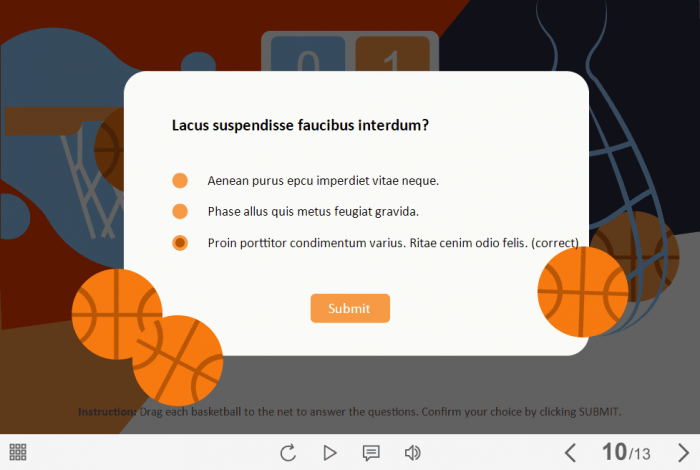Viewport: 700px width, 470px height.
Task: Go to next slide arrow
Action: click(683, 453)
